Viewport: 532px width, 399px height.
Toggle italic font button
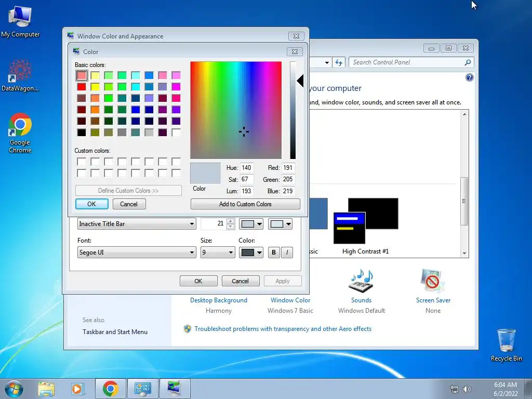click(287, 252)
